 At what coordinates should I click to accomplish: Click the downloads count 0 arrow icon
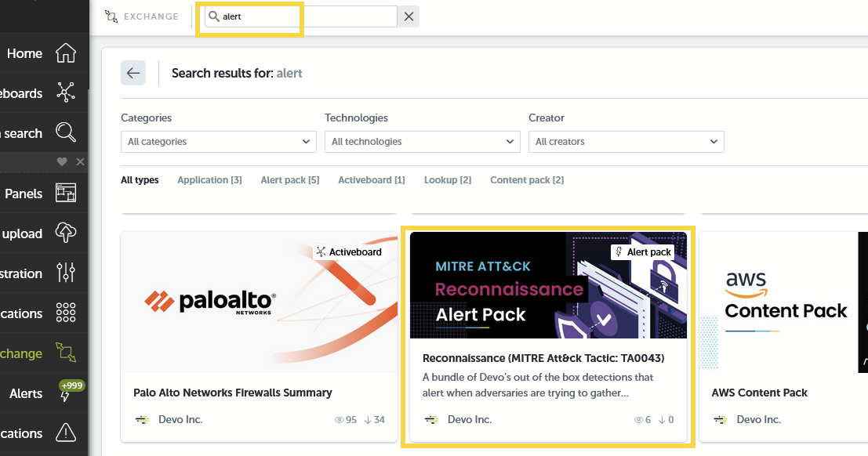pyautogui.click(x=662, y=420)
